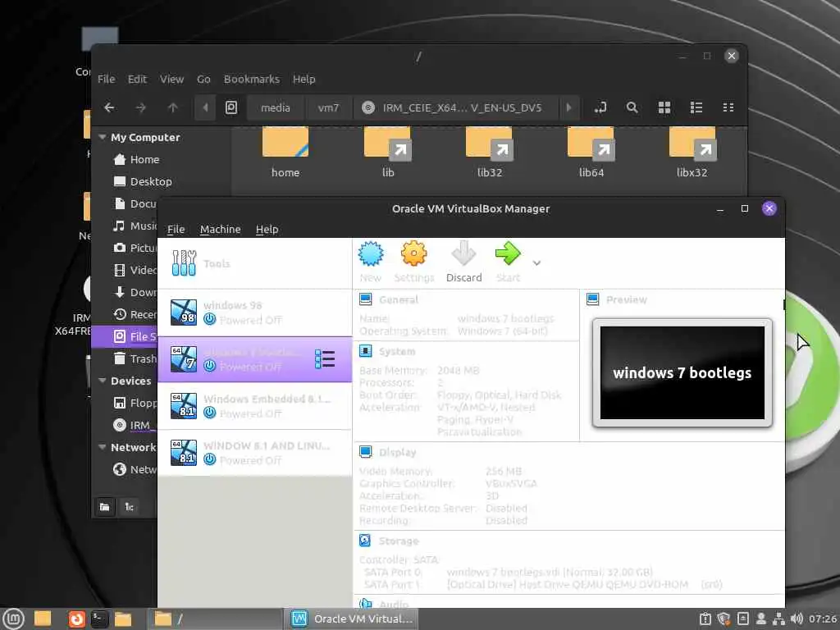Show tree view button in sidebar bottom

coord(129,507)
